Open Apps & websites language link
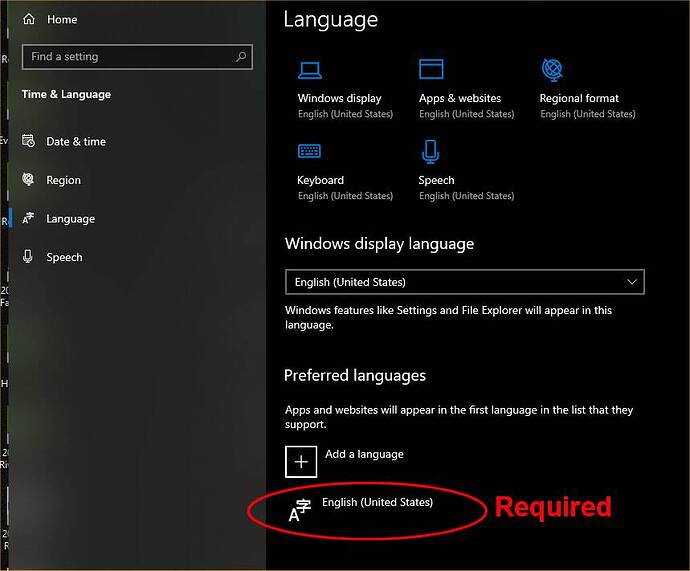Screen dimensions: 690x571 460,98
